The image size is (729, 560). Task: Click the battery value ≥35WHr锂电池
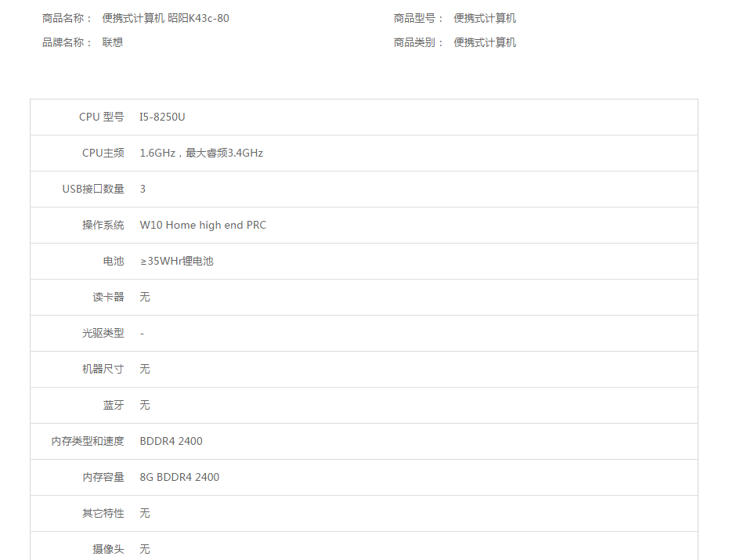coord(176,261)
